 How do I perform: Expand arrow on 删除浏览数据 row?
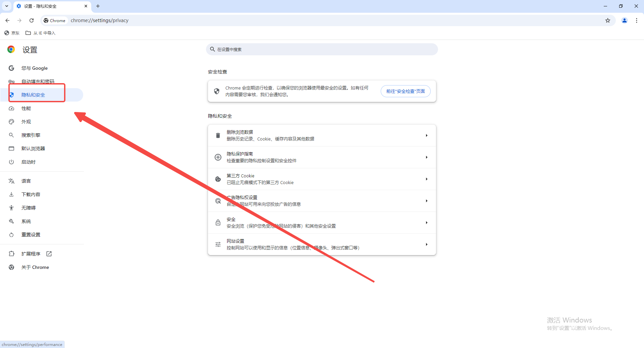[427, 135]
